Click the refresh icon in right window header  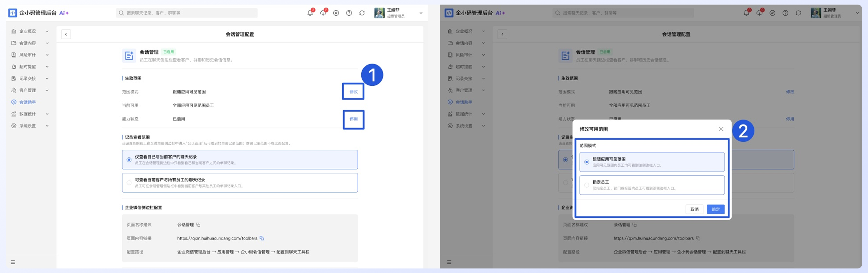click(x=798, y=13)
